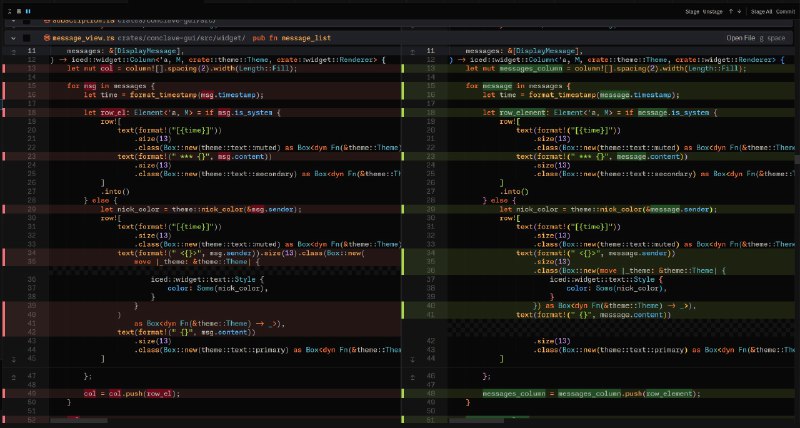Jump to previous hunk with up arrow

(730, 12)
